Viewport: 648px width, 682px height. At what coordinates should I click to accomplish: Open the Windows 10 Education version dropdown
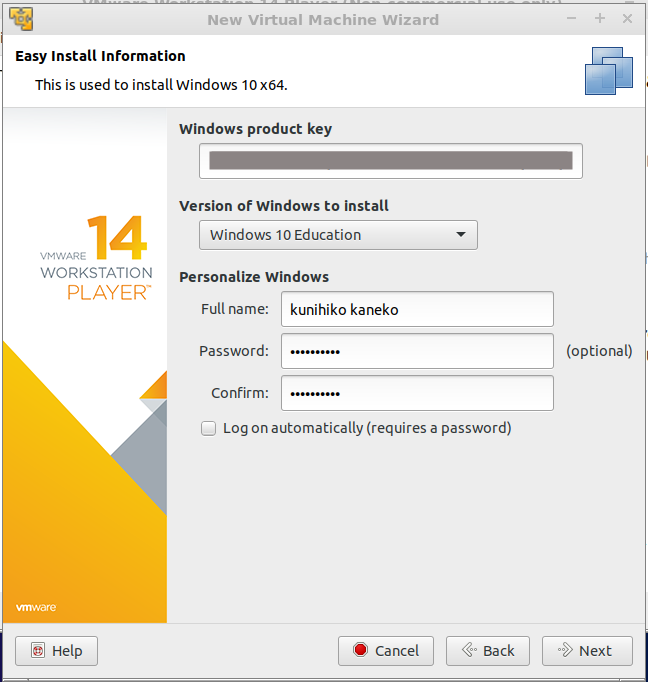[338, 235]
